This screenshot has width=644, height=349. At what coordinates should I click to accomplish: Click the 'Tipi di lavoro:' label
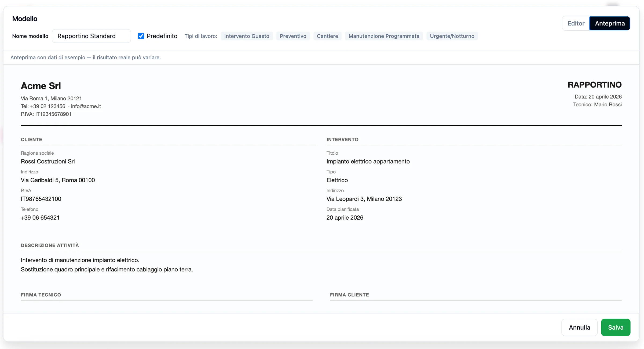click(201, 36)
